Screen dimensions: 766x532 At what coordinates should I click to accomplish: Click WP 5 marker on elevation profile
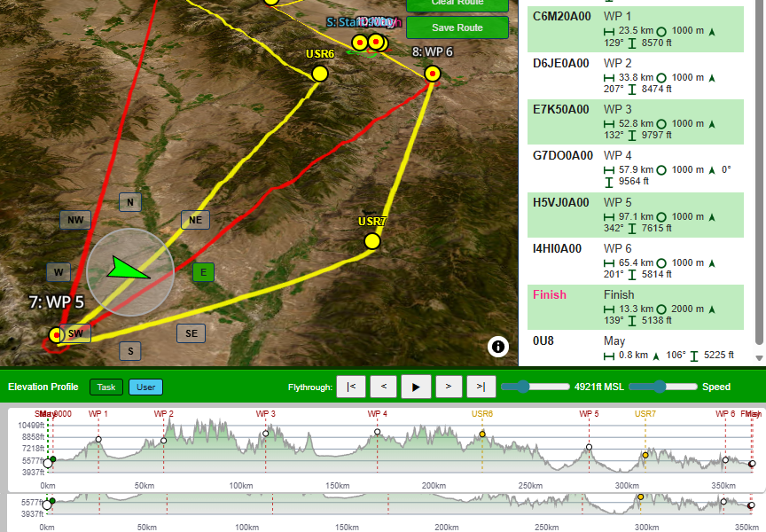(x=590, y=447)
